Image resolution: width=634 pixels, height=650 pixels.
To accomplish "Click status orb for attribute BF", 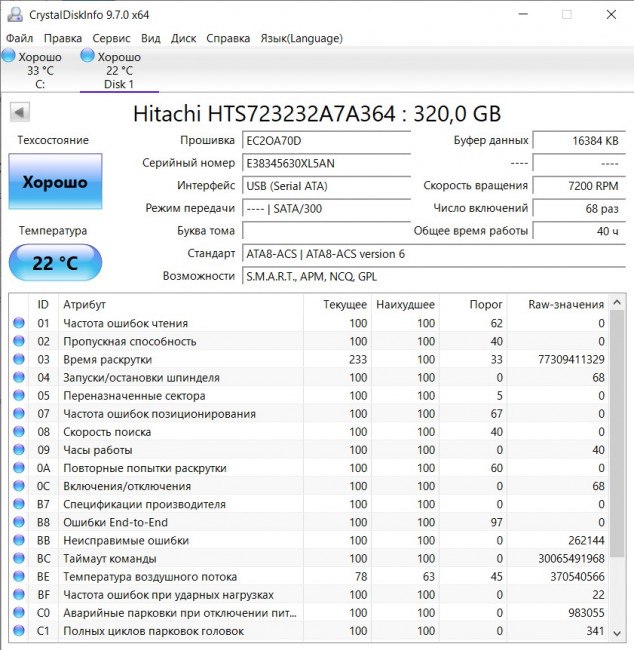I will 19,594.
